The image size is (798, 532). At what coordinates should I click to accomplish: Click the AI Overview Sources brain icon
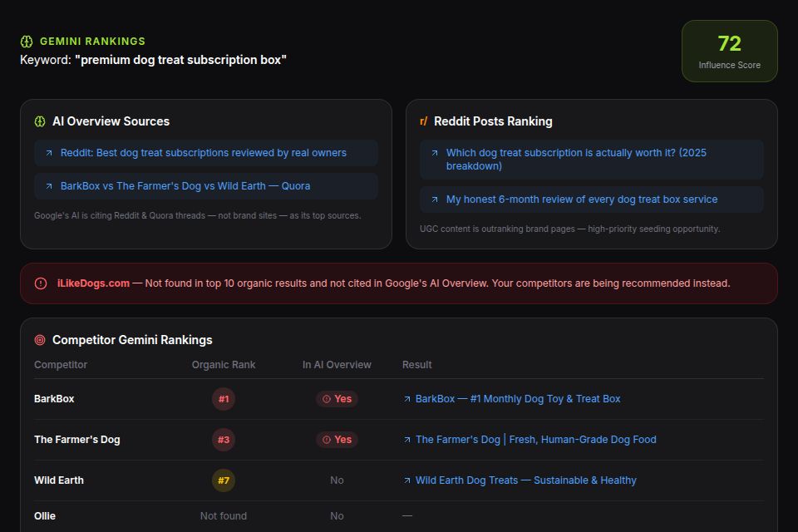[x=40, y=121]
